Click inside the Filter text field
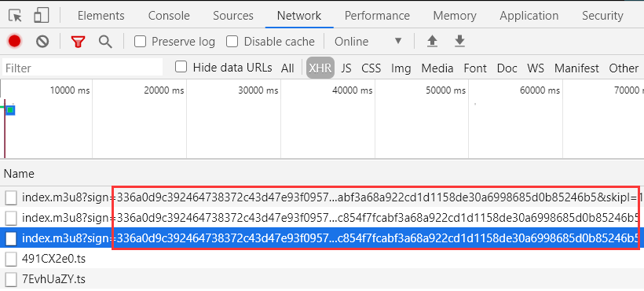 click(82, 68)
